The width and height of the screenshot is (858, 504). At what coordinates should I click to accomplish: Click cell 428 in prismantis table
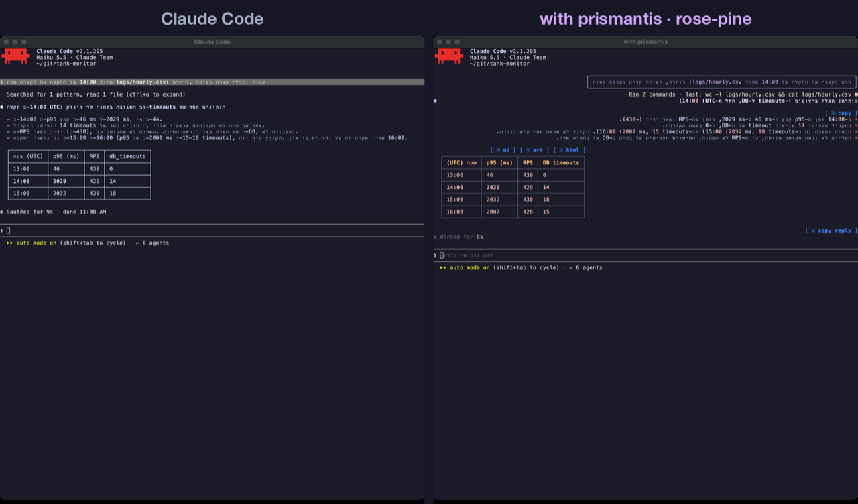click(528, 212)
